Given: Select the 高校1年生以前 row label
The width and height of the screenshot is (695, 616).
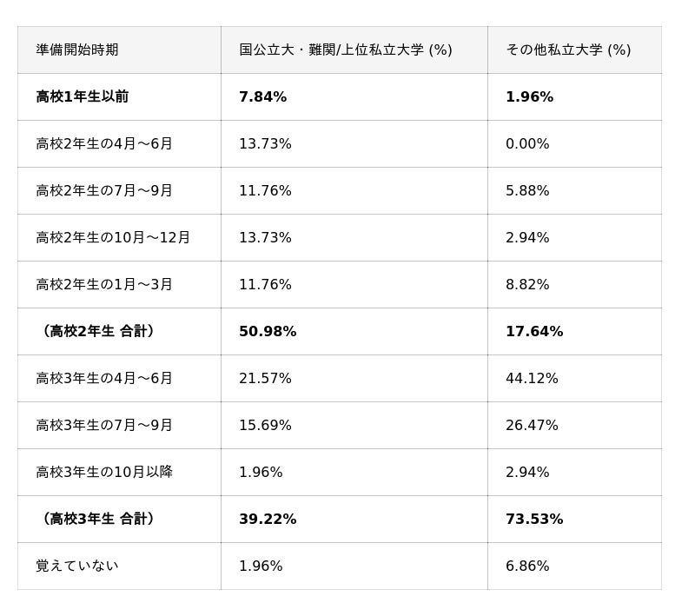Looking at the screenshot, I should pyautogui.click(x=83, y=97).
